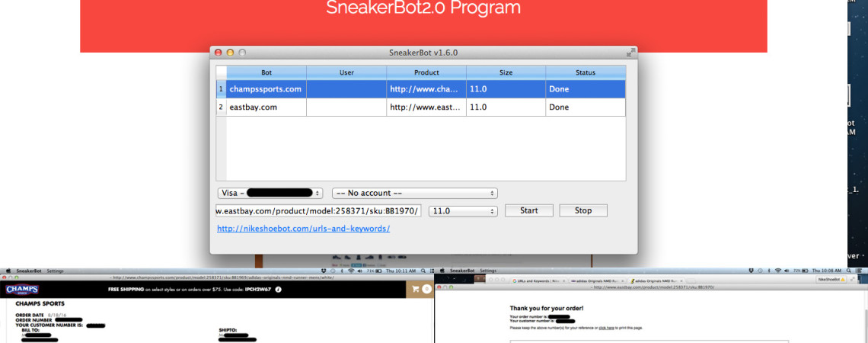Open the Champs shopping cart icon
Viewport: 868px width, 343px height.
pos(417,290)
